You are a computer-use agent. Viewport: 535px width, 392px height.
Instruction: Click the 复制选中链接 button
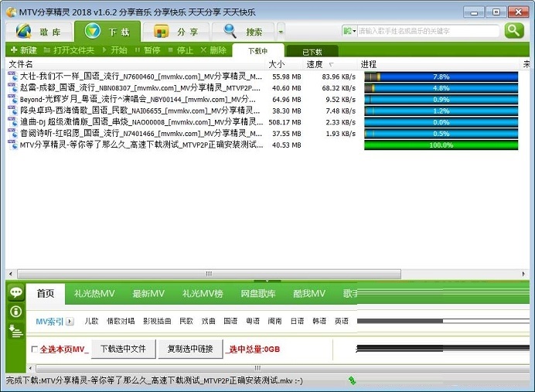point(190,349)
